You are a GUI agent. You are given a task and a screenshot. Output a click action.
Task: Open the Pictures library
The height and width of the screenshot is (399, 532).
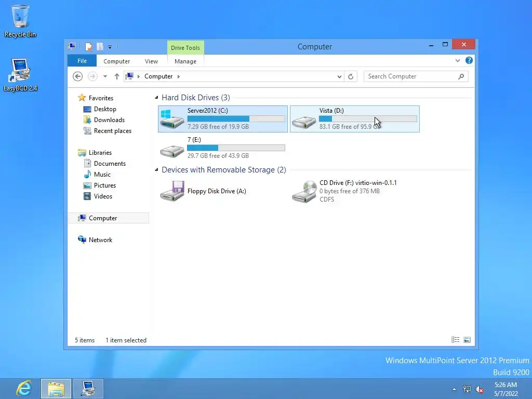105,185
